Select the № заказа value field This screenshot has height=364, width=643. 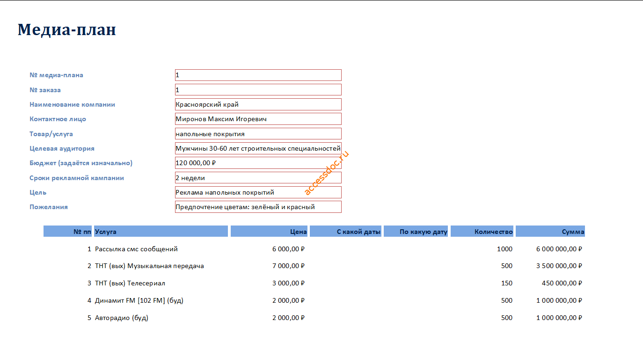258,90
